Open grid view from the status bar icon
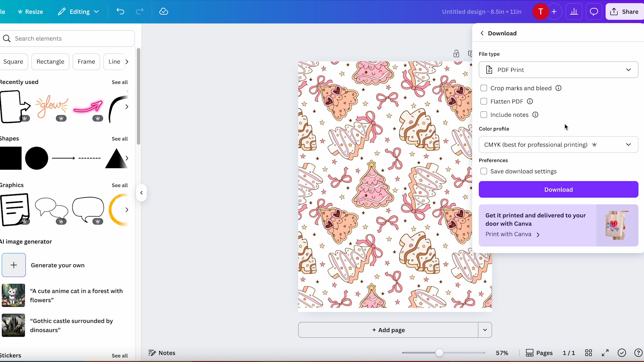The width and height of the screenshot is (644, 362). click(x=589, y=353)
